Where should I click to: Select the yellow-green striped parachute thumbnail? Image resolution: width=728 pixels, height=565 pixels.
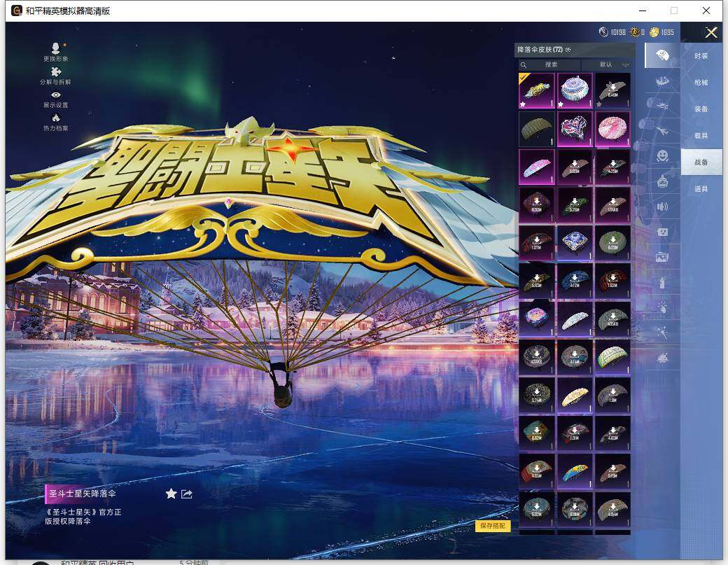pyautogui.click(x=613, y=358)
